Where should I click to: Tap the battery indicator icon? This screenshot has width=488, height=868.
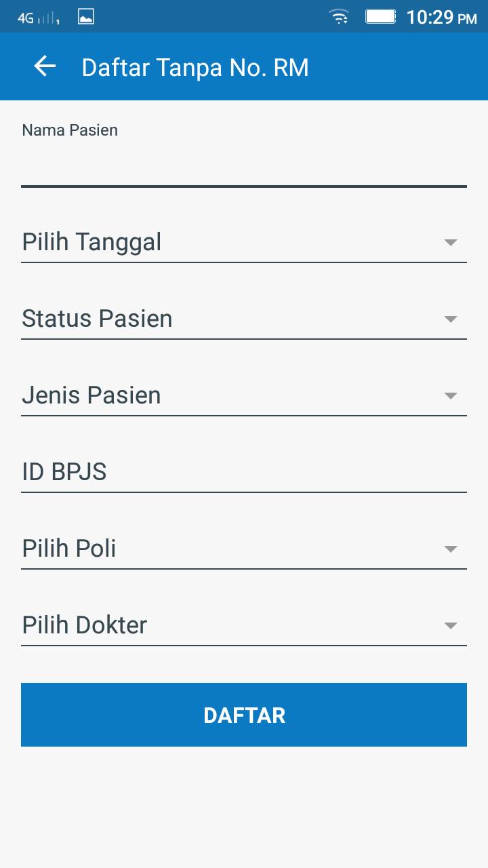coord(381,16)
